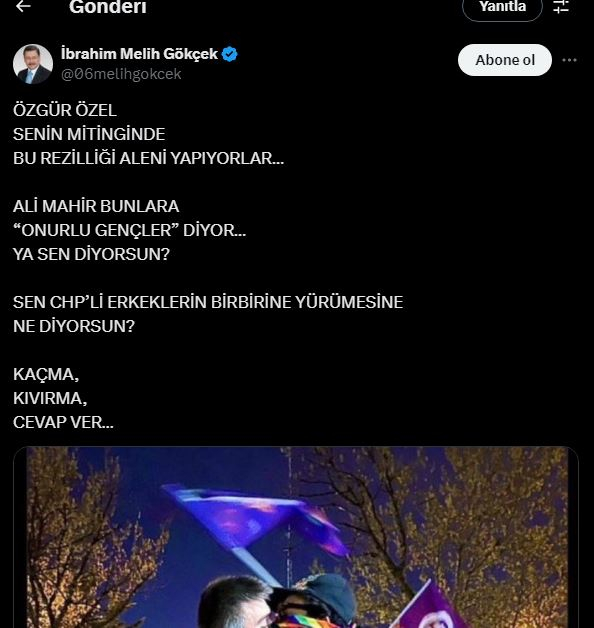Subscribe using the Abone ol button
The width and height of the screenshot is (594, 628).
click(505, 60)
